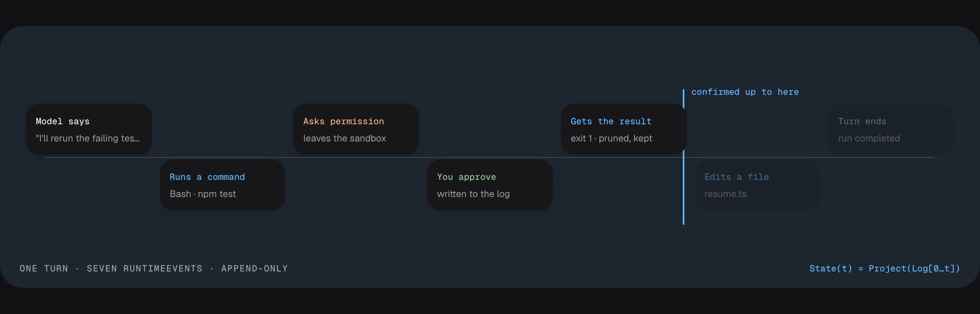Click the truncated "I'll rerun the failing tes…" quote
Viewport: 980px width, 314px height.
point(88,138)
